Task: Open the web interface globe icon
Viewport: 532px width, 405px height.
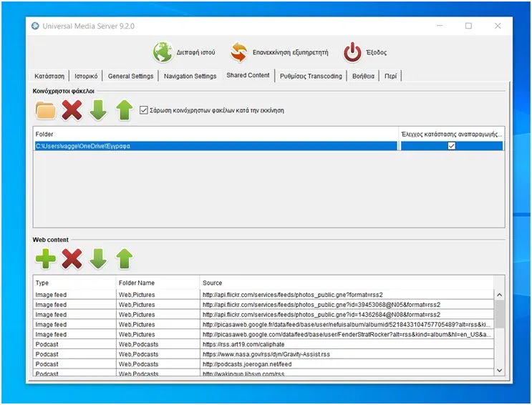Action: coord(163,52)
